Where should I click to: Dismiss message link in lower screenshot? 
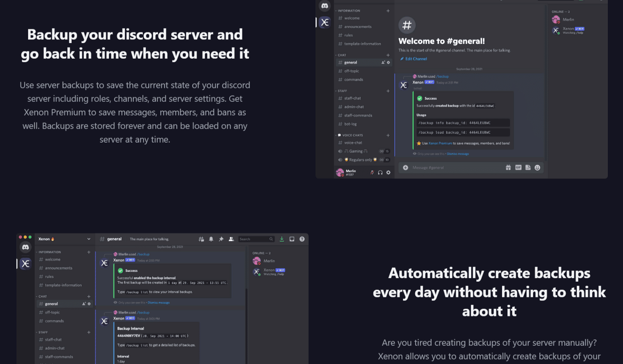(x=158, y=303)
